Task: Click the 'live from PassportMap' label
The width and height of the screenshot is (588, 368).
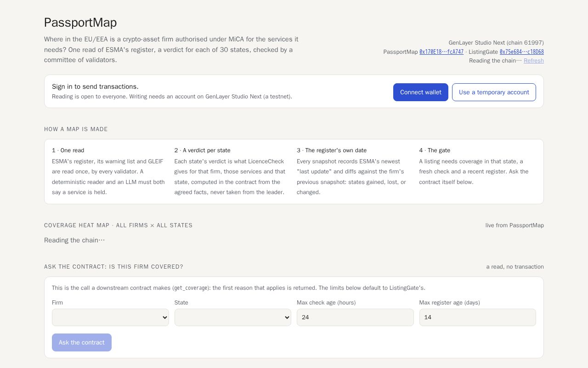Action: point(514,225)
